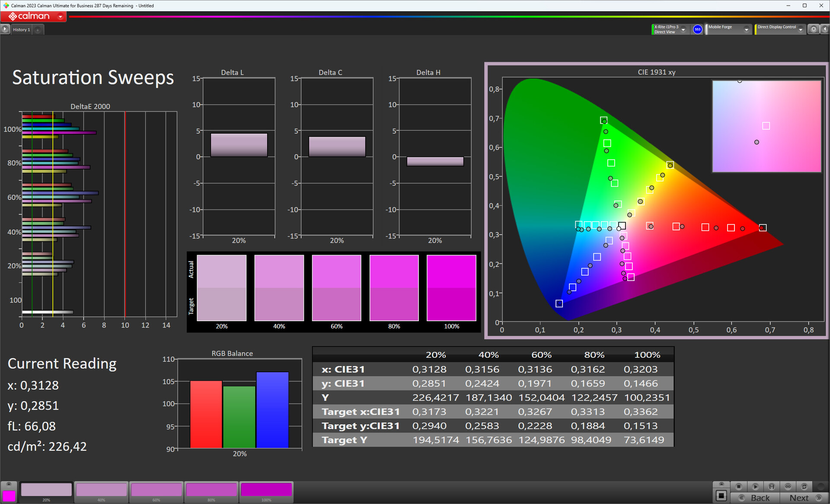Click the RGB Balance chart title

pyautogui.click(x=232, y=353)
